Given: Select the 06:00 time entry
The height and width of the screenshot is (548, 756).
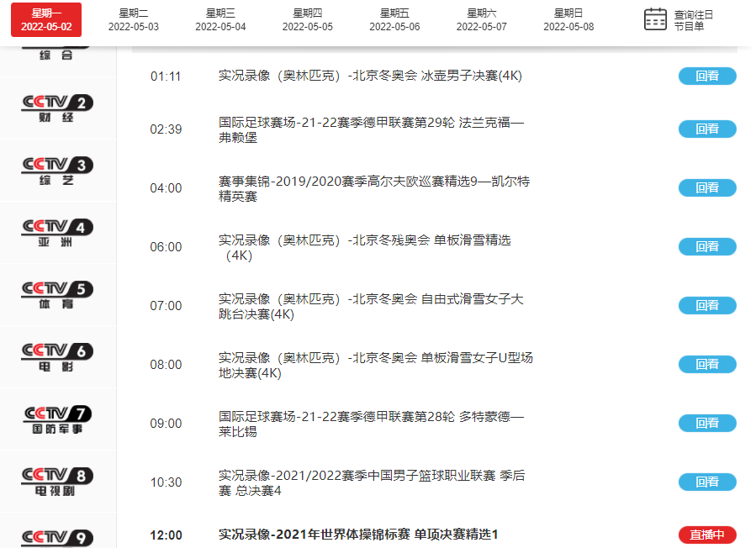Looking at the screenshot, I should [x=166, y=247].
